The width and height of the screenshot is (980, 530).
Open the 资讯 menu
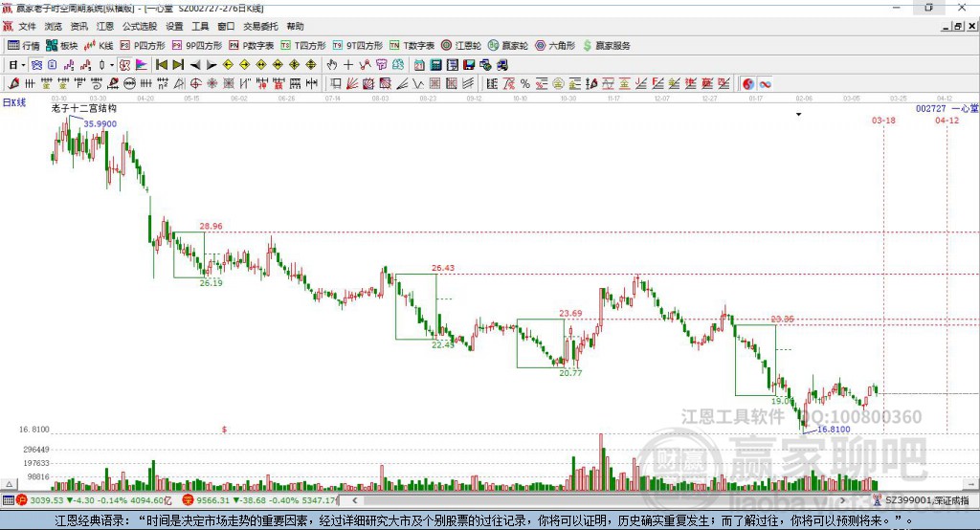pyautogui.click(x=78, y=26)
